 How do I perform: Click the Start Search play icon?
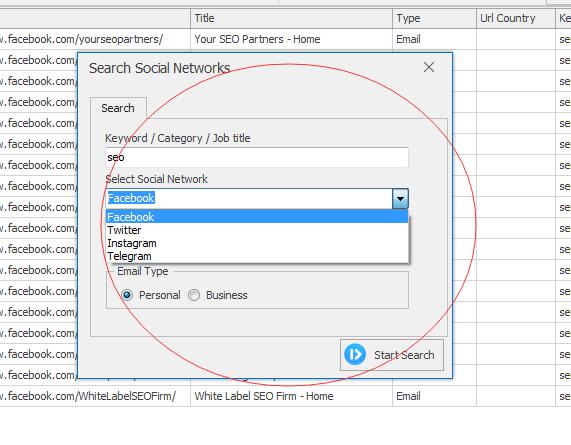[355, 354]
